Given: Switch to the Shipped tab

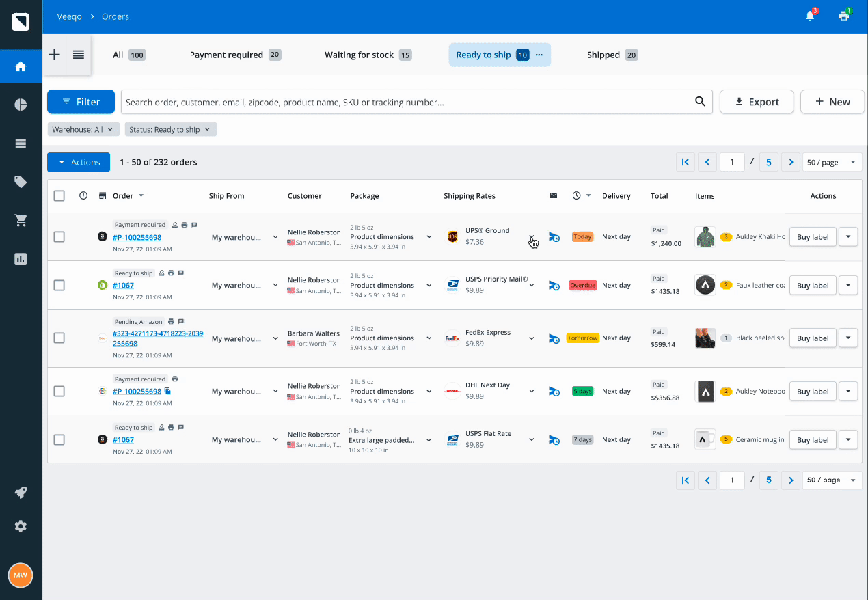Looking at the screenshot, I should [612, 55].
